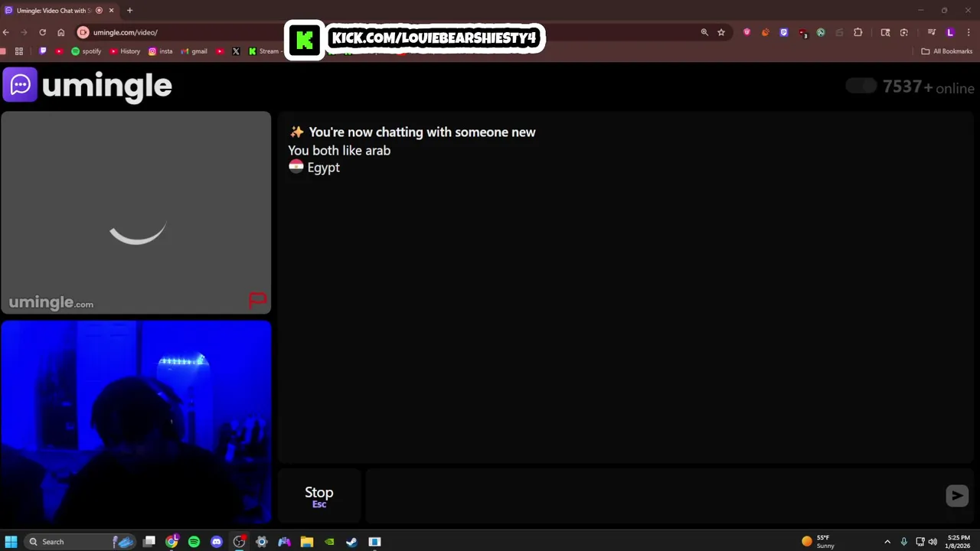Image resolution: width=980 pixels, height=551 pixels.
Task: Open the zoom magnifier in address bar
Action: (x=704, y=32)
